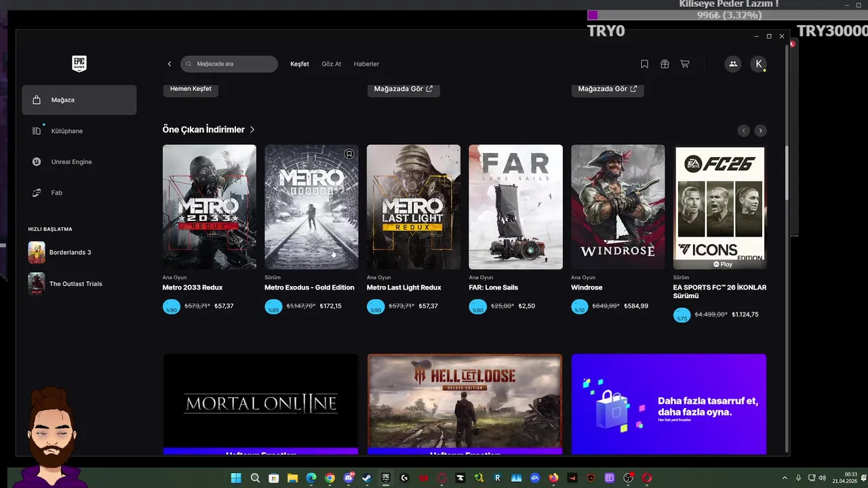This screenshot has width=868, height=488.
Task: Open the friends list icon
Action: point(733,64)
